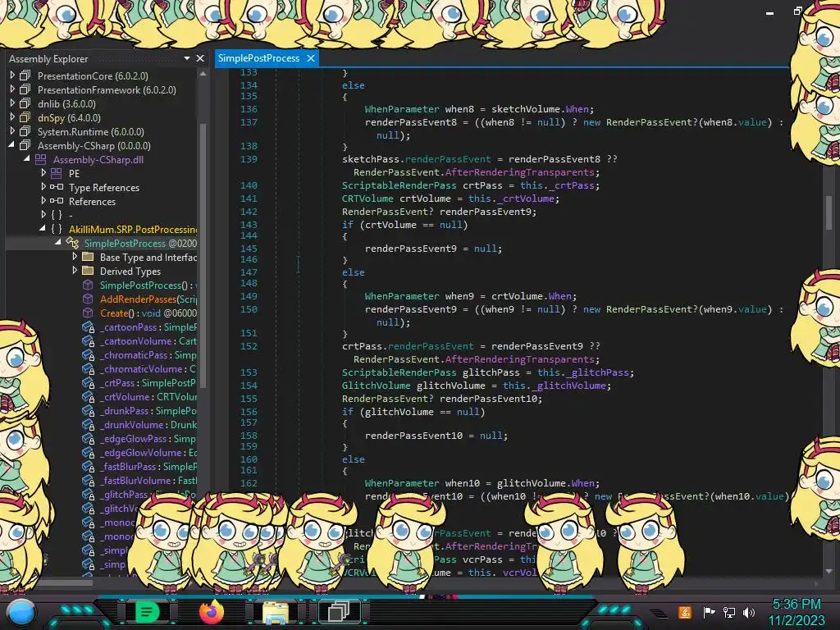Click the code editor scroll down arrow

click(829, 571)
